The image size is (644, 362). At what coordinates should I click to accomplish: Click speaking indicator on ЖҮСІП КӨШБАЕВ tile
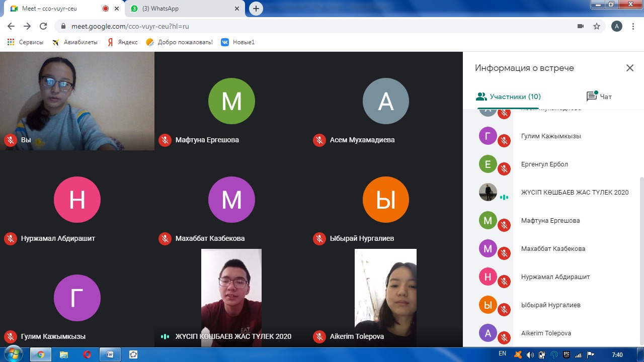tap(165, 337)
